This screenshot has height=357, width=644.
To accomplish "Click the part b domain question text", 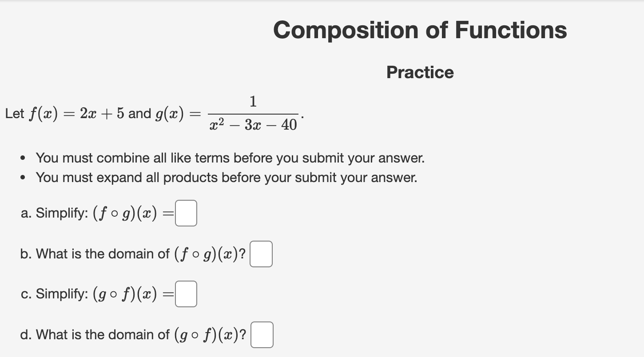I will pos(95,254).
